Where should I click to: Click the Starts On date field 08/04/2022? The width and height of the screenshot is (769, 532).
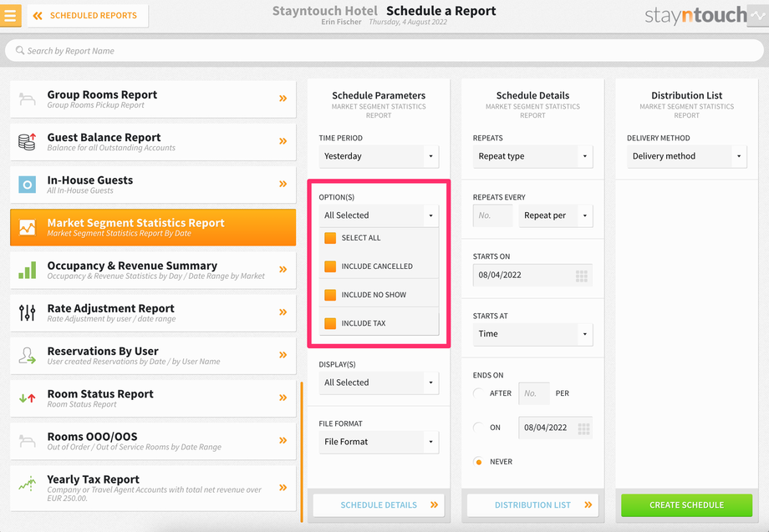tap(532, 276)
